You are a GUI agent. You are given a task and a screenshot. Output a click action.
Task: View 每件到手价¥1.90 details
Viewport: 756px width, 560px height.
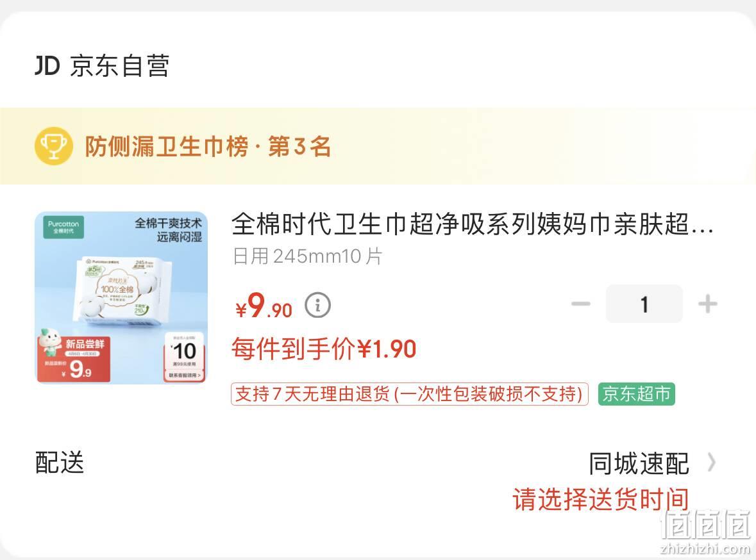pyautogui.click(x=324, y=349)
